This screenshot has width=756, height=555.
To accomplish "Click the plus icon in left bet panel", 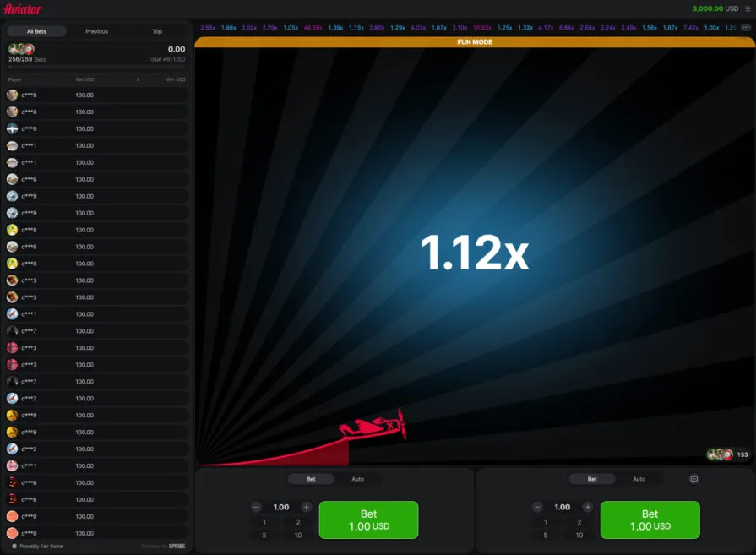I will click(x=306, y=507).
